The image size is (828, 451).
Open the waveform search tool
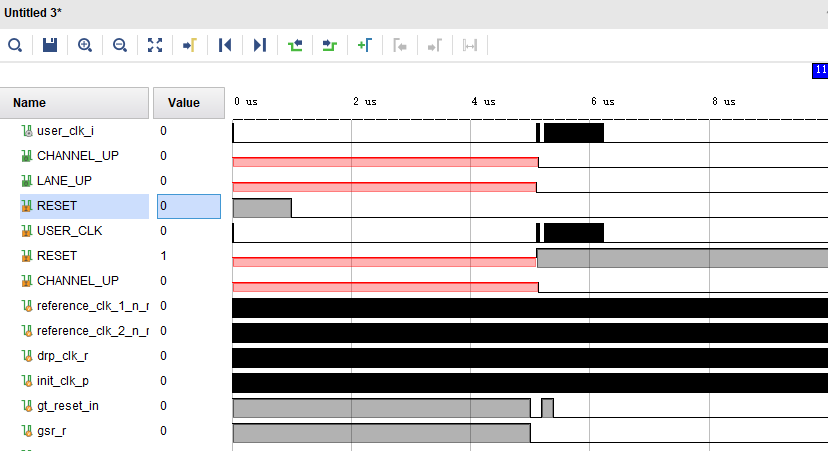coord(15,45)
